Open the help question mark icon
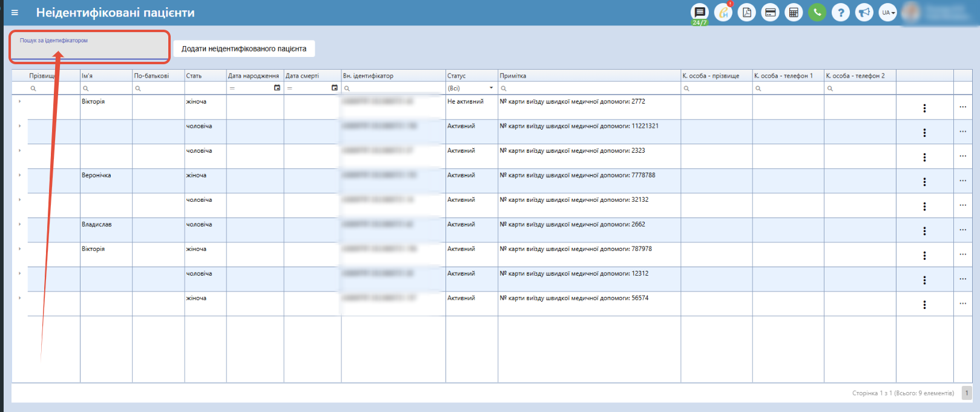 (841, 12)
